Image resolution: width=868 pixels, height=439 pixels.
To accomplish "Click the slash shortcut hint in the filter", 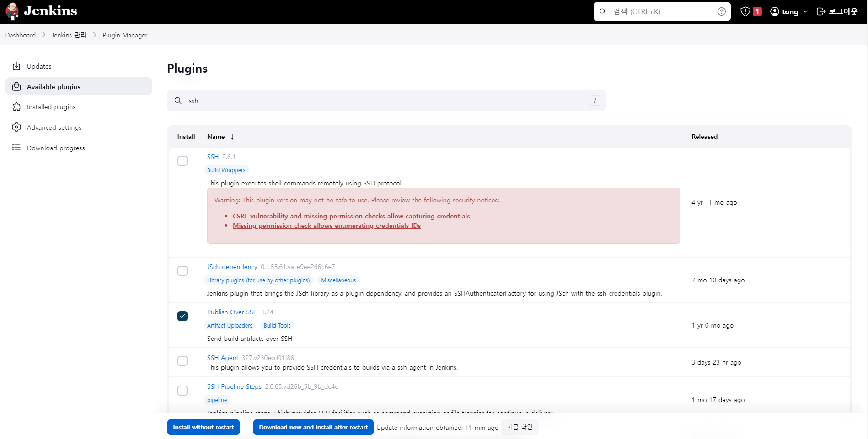I will pyautogui.click(x=595, y=100).
